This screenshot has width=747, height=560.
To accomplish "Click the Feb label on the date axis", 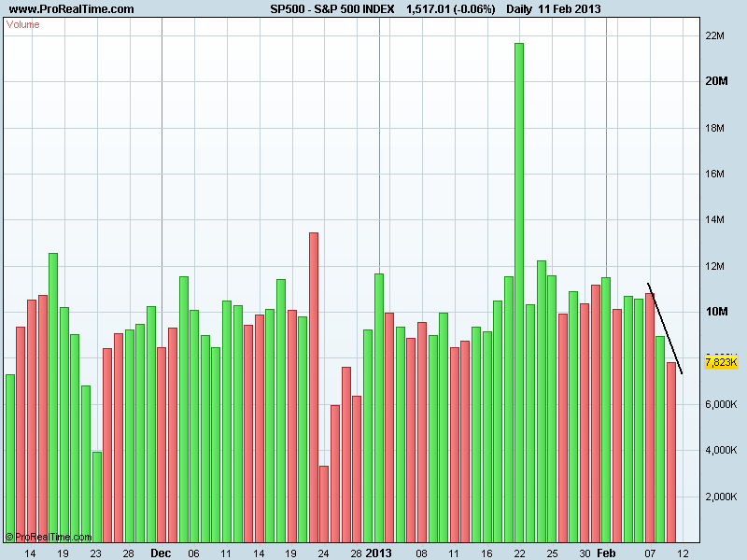I will coord(606,553).
